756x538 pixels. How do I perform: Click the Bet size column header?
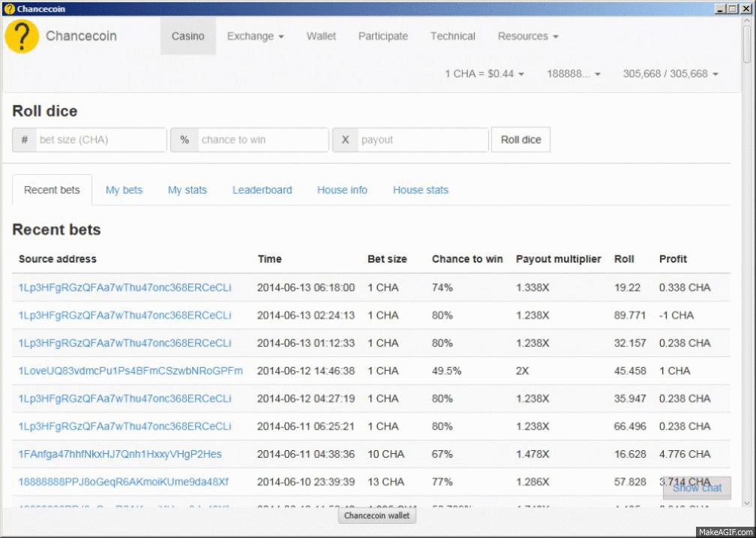click(387, 259)
